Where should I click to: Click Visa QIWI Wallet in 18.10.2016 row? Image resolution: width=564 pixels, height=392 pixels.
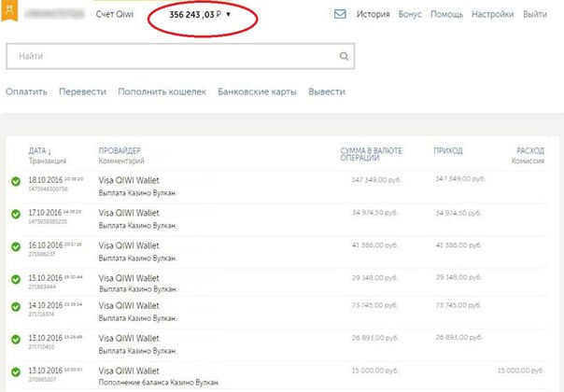(129, 180)
